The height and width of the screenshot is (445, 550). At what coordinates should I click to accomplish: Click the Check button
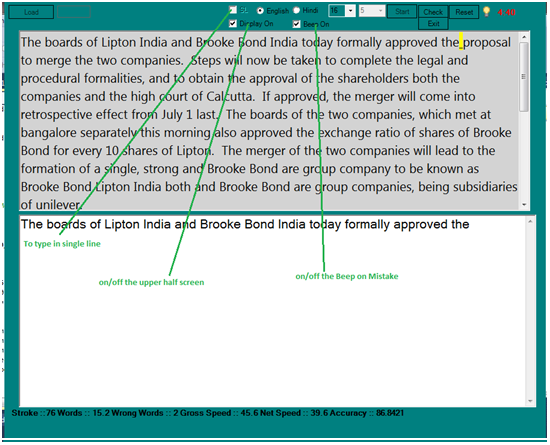[x=433, y=12]
